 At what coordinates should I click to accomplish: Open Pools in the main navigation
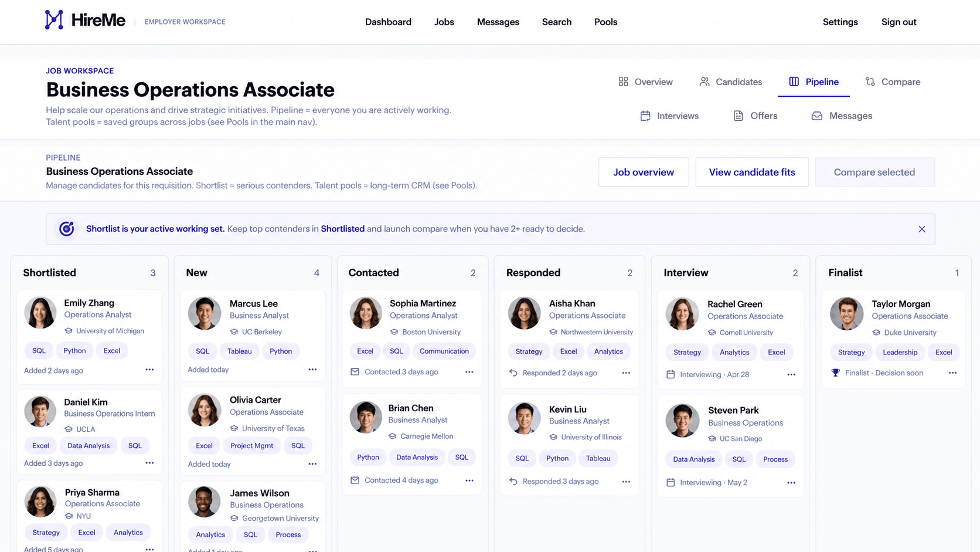605,22
